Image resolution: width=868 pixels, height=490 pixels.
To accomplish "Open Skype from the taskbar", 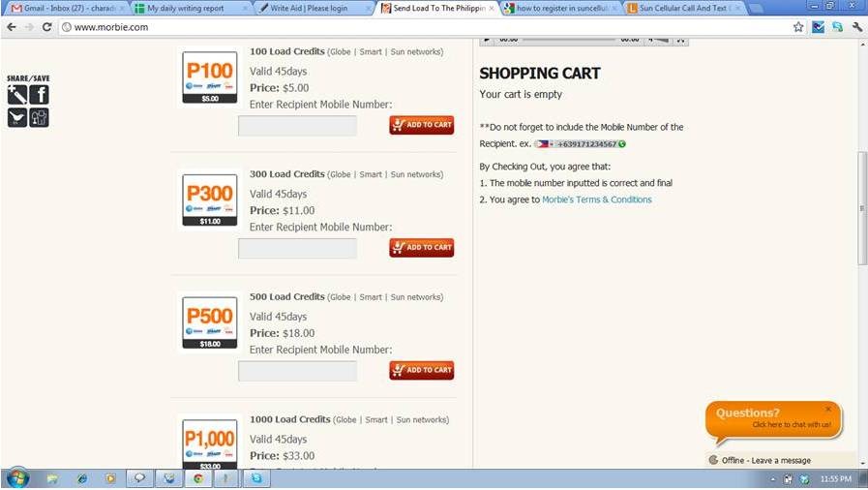I will coord(255,478).
